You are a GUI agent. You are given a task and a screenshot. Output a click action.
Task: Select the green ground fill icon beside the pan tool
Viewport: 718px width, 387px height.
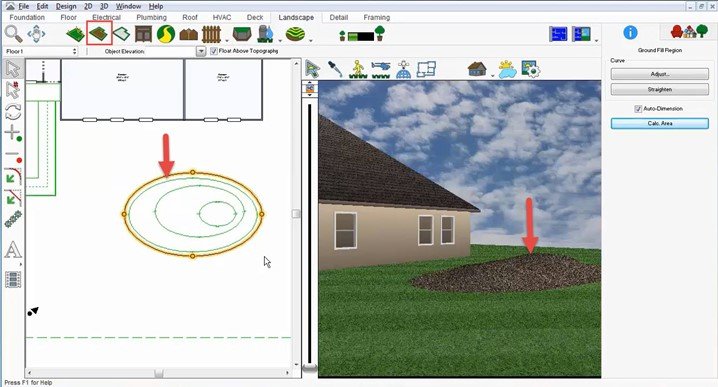[x=76, y=34]
